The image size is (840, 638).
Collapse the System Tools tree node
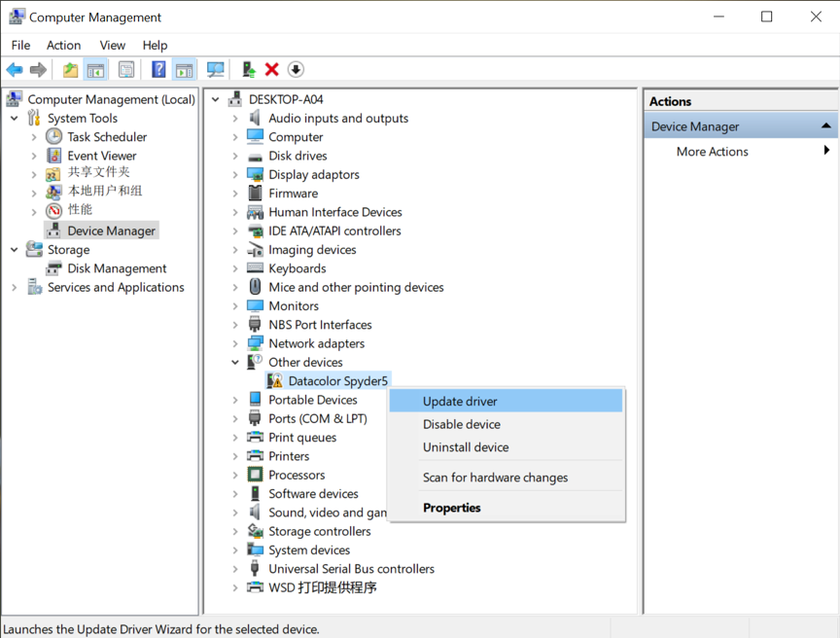click(x=15, y=118)
